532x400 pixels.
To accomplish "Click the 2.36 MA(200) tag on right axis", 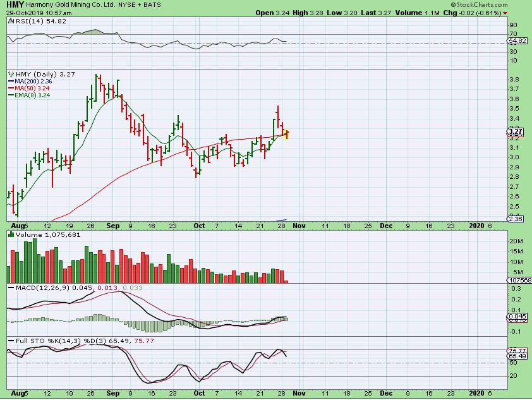I will pos(516,219).
